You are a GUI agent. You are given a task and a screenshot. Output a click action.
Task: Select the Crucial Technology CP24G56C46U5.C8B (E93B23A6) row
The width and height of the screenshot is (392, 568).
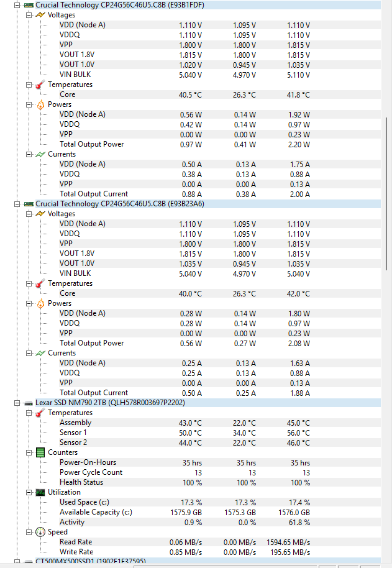[x=207, y=204]
